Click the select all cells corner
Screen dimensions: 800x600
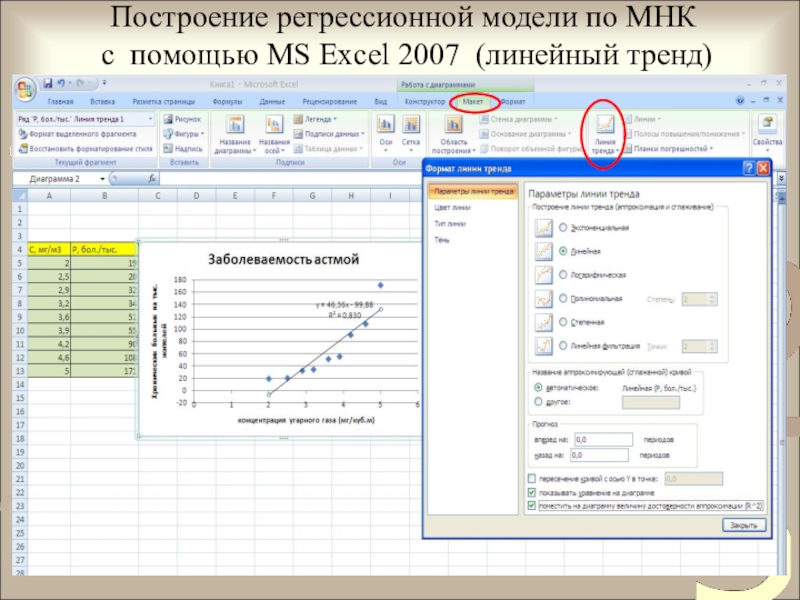[20, 195]
